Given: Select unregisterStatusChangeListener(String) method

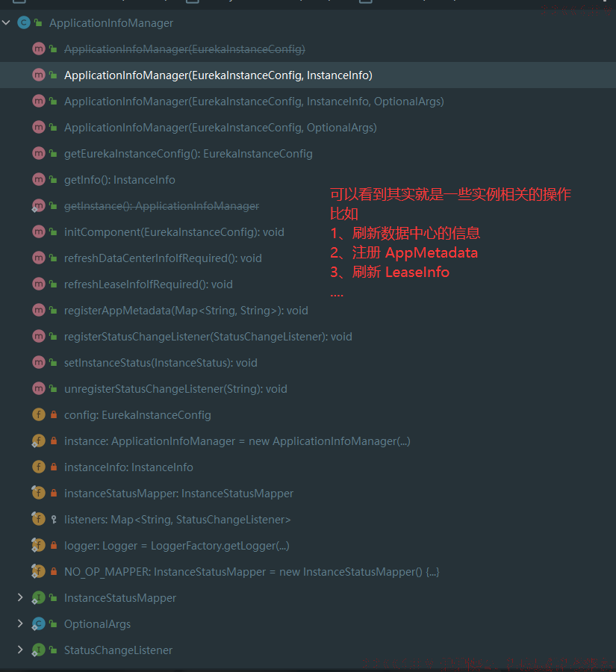Looking at the screenshot, I should coord(308,389).
